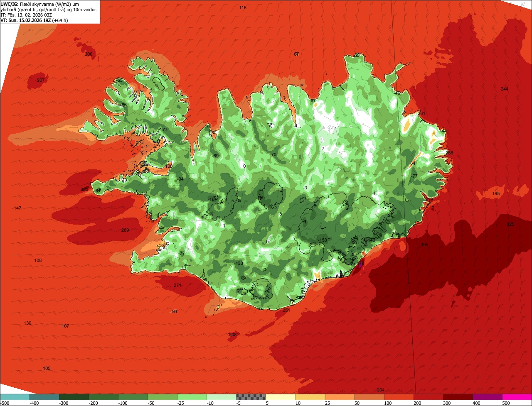The width and height of the screenshot is (532, 406).
Task: Click the map value 147 at the west edge
Action: pyautogui.click(x=17, y=208)
